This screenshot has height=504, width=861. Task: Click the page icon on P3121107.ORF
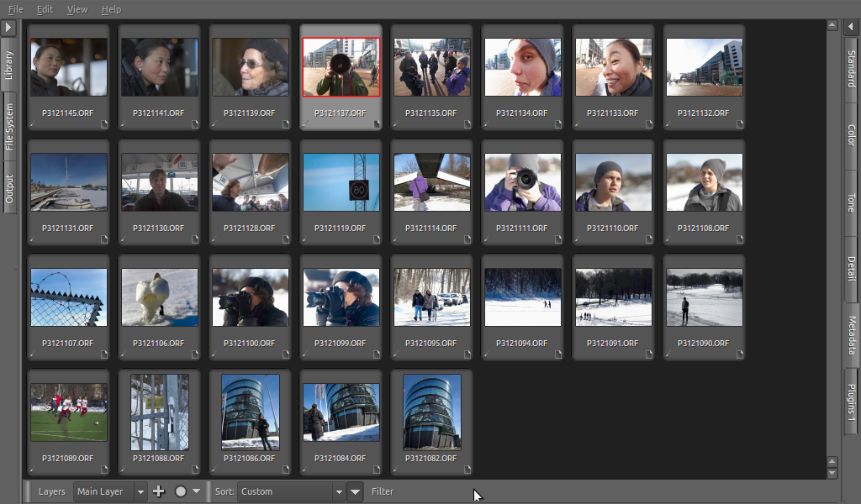pyautogui.click(x=104, y=354)
